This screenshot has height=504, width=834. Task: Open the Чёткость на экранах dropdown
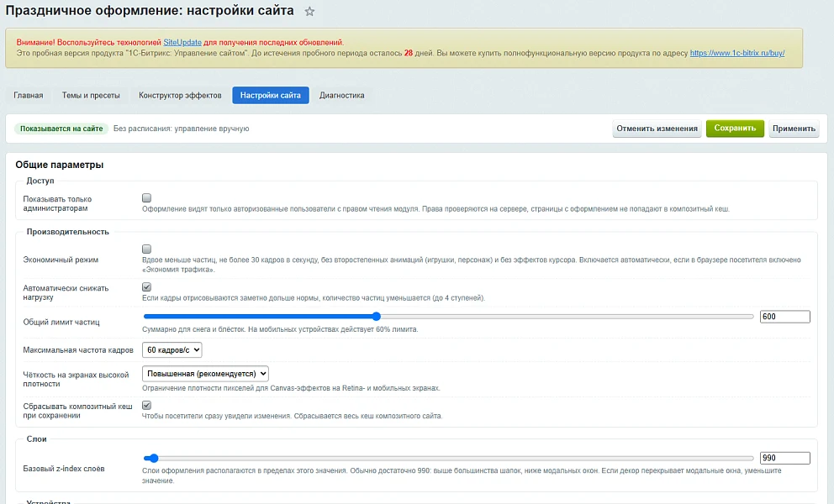point(205,374)
